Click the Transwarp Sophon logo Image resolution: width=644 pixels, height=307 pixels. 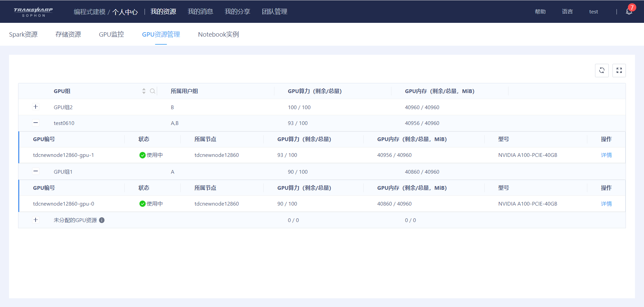pos(33,12)
